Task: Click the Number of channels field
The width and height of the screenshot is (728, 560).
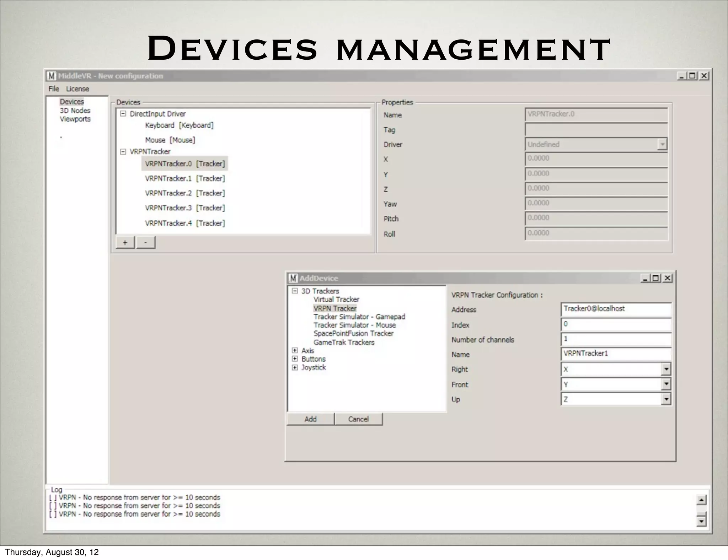Action: (x=616, y=339)
